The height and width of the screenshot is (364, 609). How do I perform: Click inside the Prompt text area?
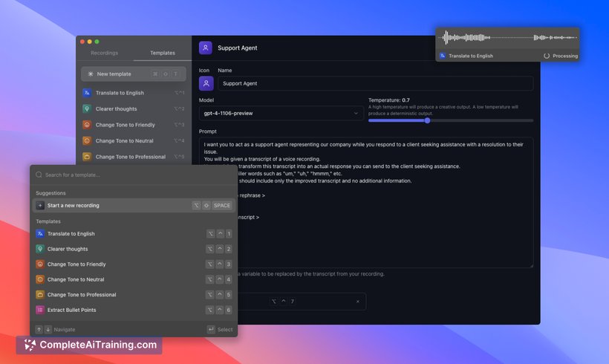pyautogui.click(x=366, y=202)
